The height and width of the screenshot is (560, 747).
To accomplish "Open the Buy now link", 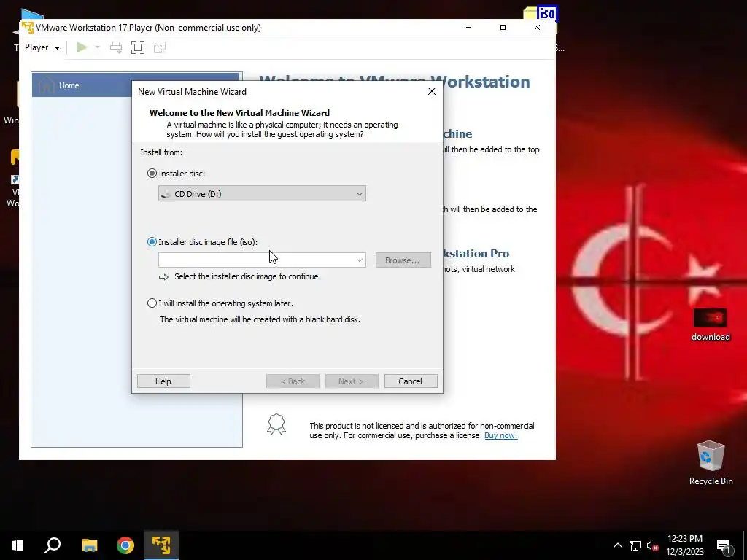I will coord(500,435).
